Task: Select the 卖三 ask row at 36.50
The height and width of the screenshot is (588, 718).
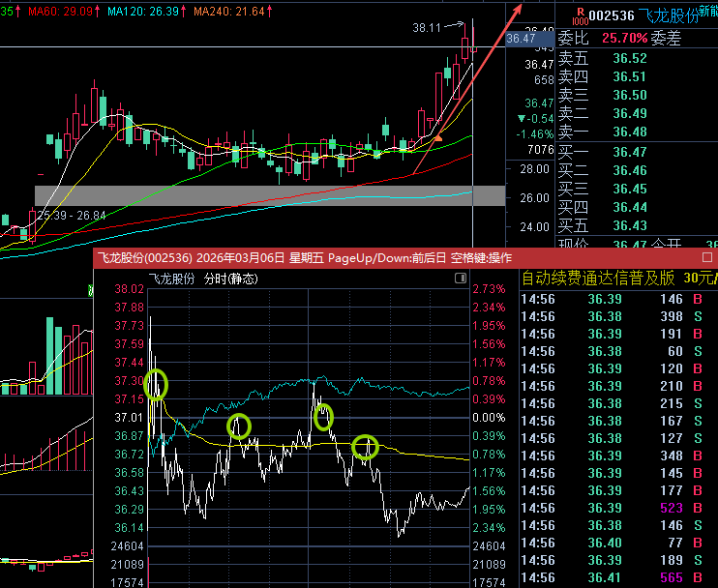Action: [x=637, y=95]
